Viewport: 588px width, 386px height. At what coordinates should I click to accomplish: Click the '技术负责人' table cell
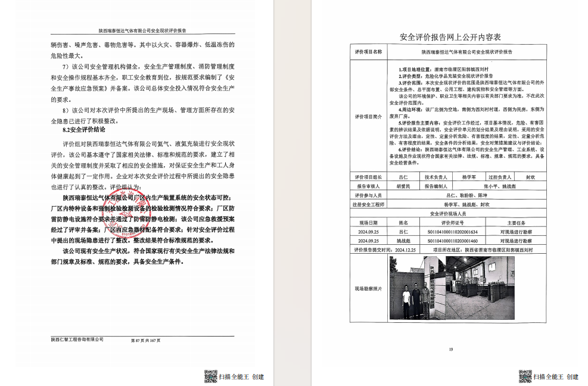click(436, 177)
